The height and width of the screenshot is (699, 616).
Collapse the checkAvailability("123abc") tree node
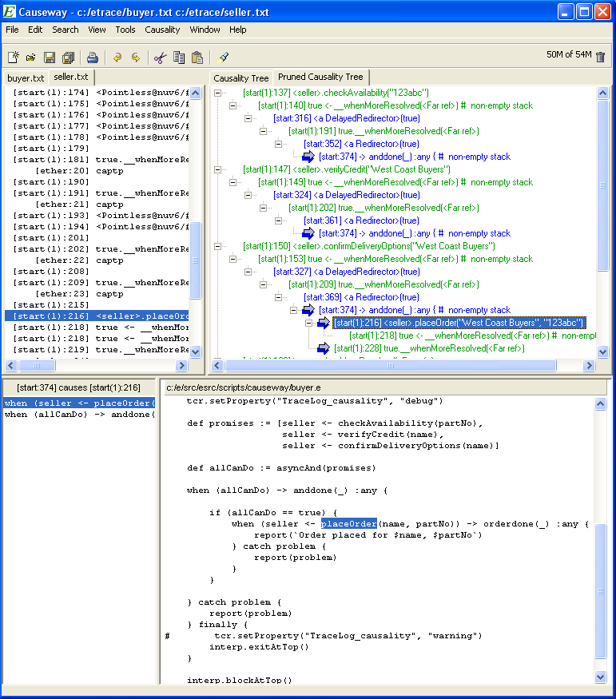(218, 93)
